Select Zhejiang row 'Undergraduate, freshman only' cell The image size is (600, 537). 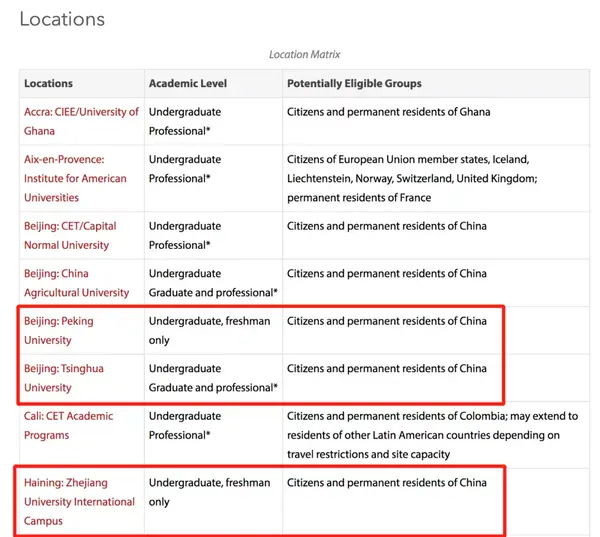point(214,501)
